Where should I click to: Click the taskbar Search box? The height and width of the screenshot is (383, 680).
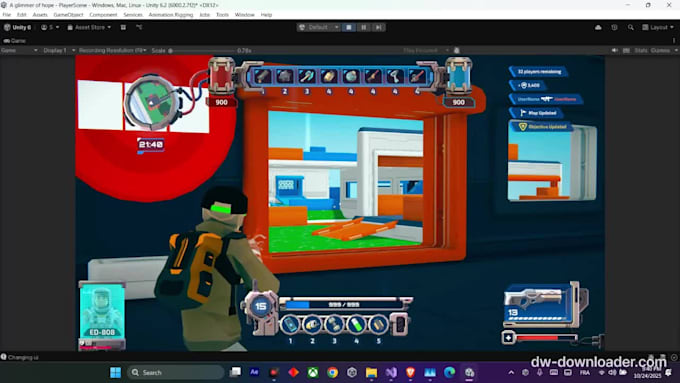pyautogui.click(x=176, y=373)
